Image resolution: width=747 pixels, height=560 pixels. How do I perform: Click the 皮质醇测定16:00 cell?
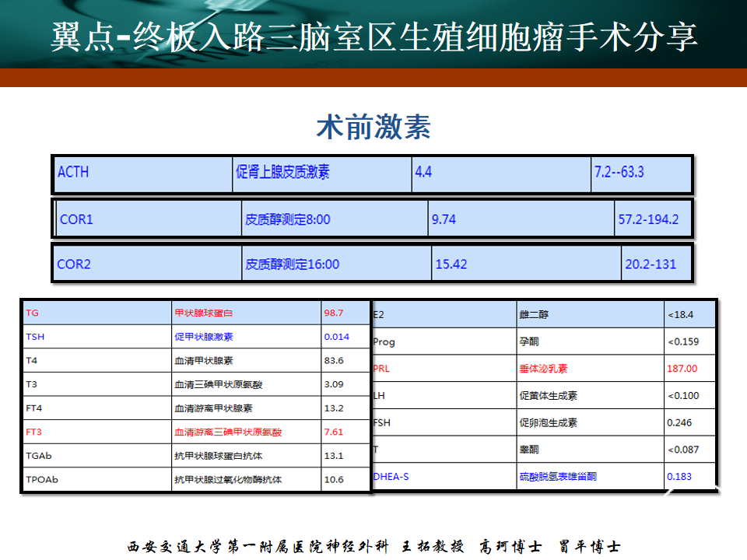[293, 264]
